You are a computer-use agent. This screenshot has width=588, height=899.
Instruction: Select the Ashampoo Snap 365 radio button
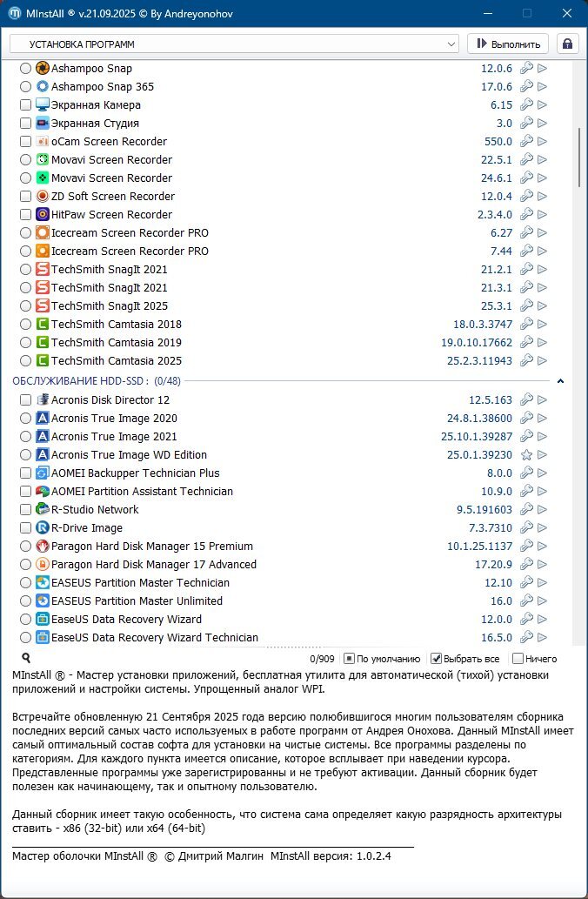click(25, 87)
